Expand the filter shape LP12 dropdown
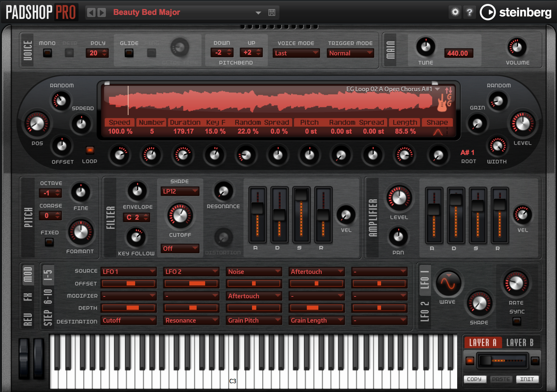Viewport: 557px width, 392px height. [180, 191]
